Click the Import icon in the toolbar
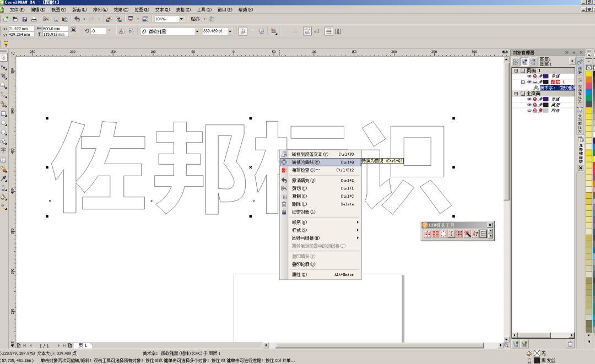The image size is (595, 364). tap(109, 19)
